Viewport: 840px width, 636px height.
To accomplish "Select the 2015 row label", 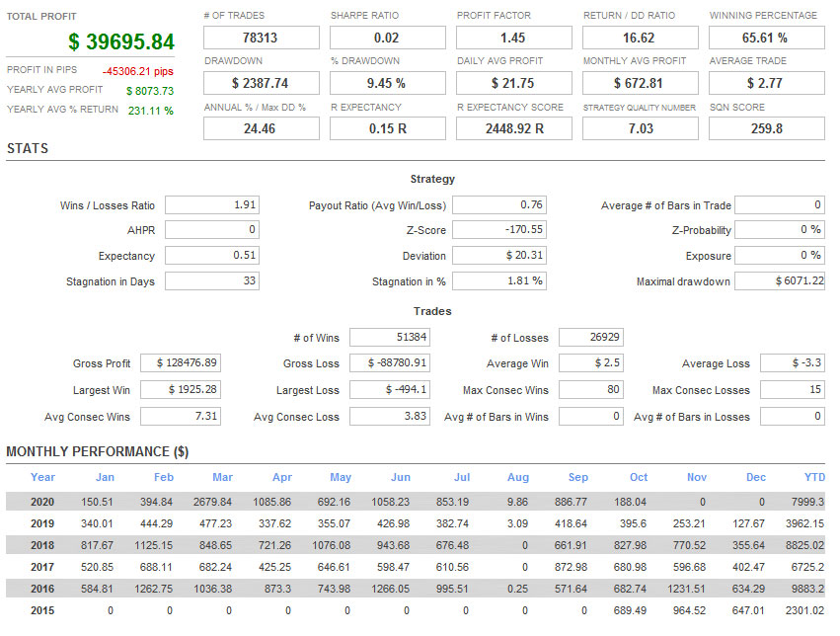I will coord(42,610).
